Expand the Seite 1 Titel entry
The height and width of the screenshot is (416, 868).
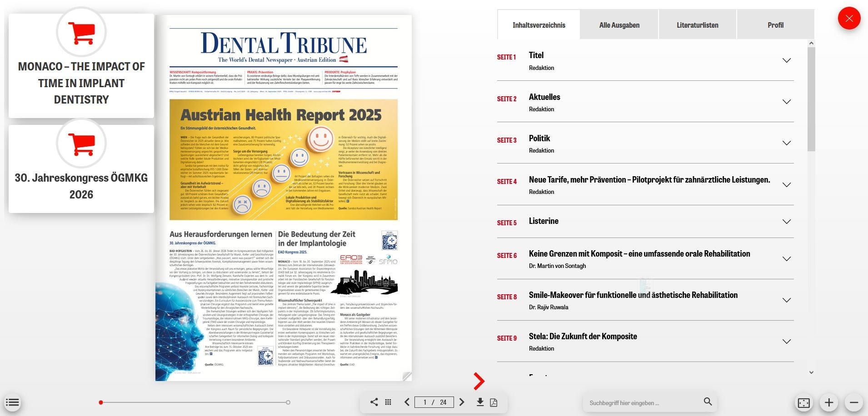pyautogui.click(x=787, y=60)
